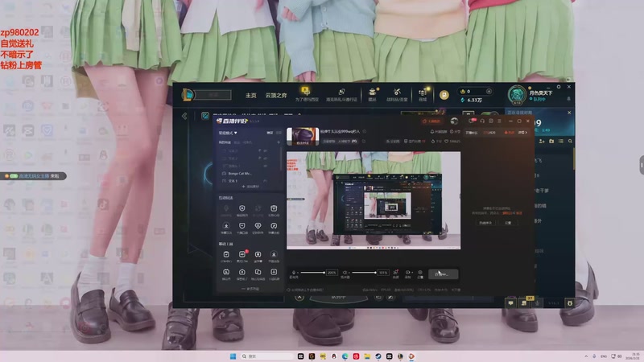Show hidden tray icons chevron
This screenshot has height=362, width=644.
(x=586, y=356)
